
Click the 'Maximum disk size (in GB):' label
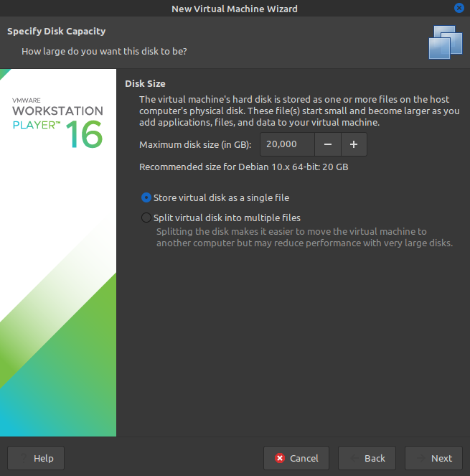pyautogui.click(x=195, y=144)
